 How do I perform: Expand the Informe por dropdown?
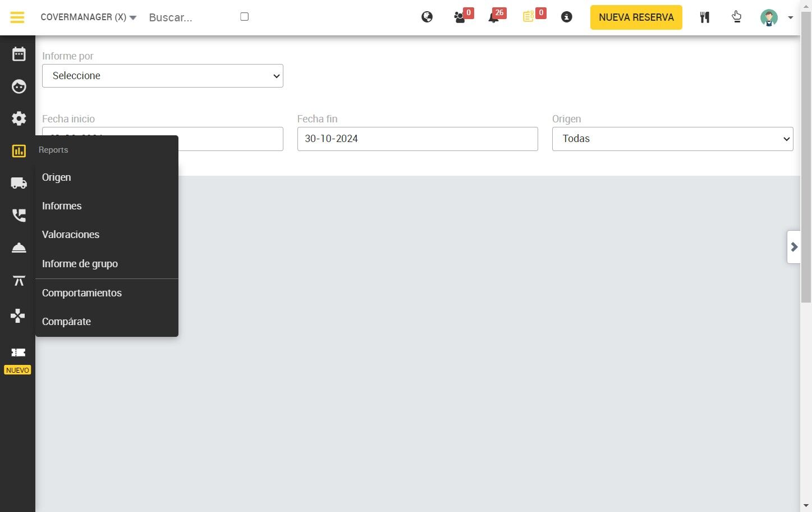(x=163, y=76)
